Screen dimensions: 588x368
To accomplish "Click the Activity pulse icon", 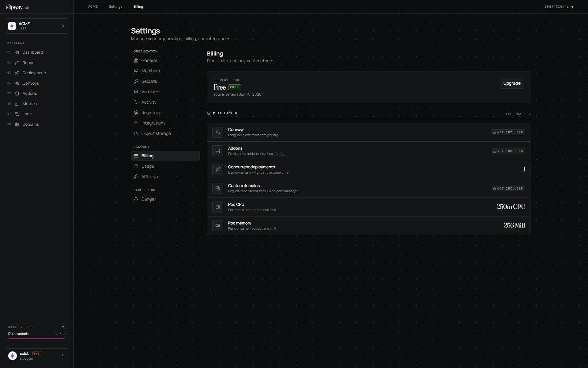I will pyautogui.click(x=136, y=102).
